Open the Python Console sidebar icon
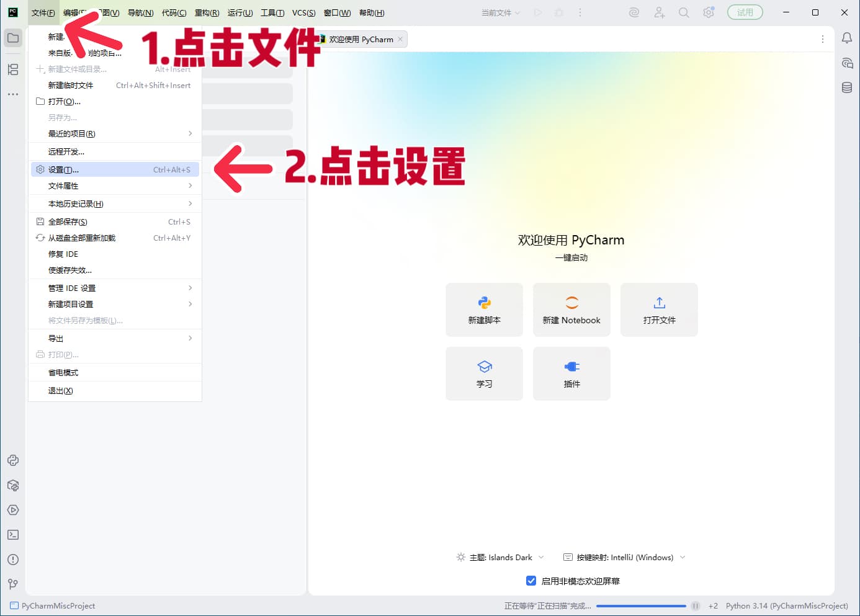Viewport: 860px width, 616px height. pyautogui.click(x=13, y=460)
